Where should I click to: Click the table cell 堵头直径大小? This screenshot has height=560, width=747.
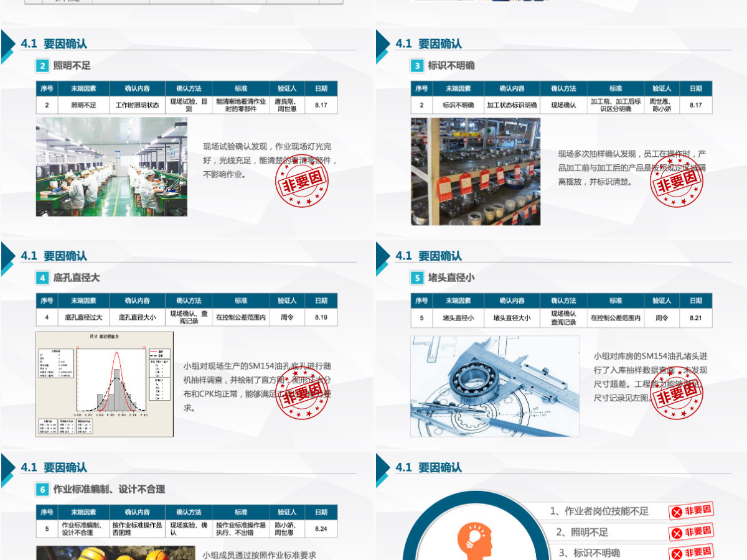512,317
